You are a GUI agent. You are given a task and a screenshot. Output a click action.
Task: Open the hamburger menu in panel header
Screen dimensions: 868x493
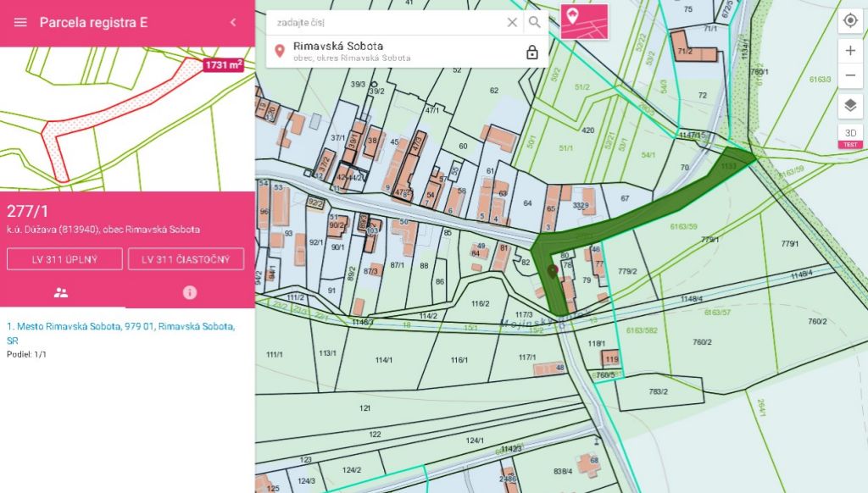(x=20, y=23)
